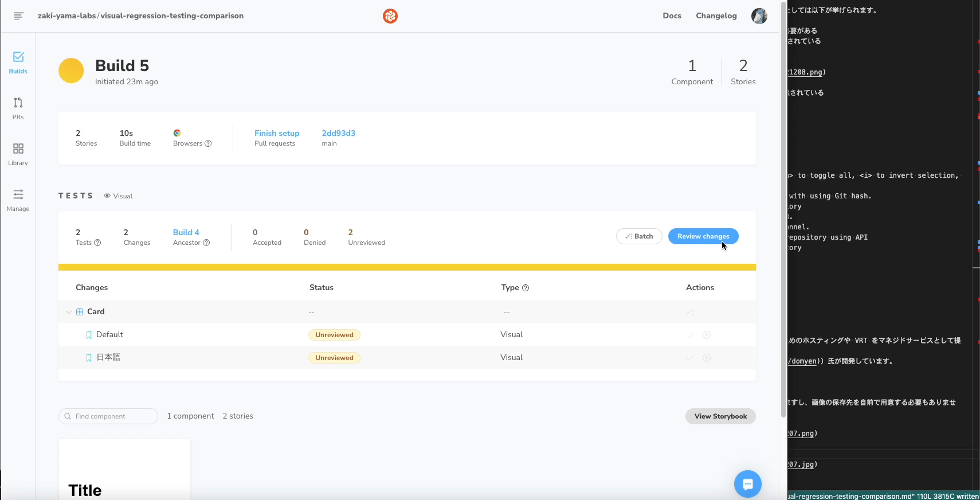Click the Build 5 heading
This screenshot has height=500, width=980.
tap(122, 65)
